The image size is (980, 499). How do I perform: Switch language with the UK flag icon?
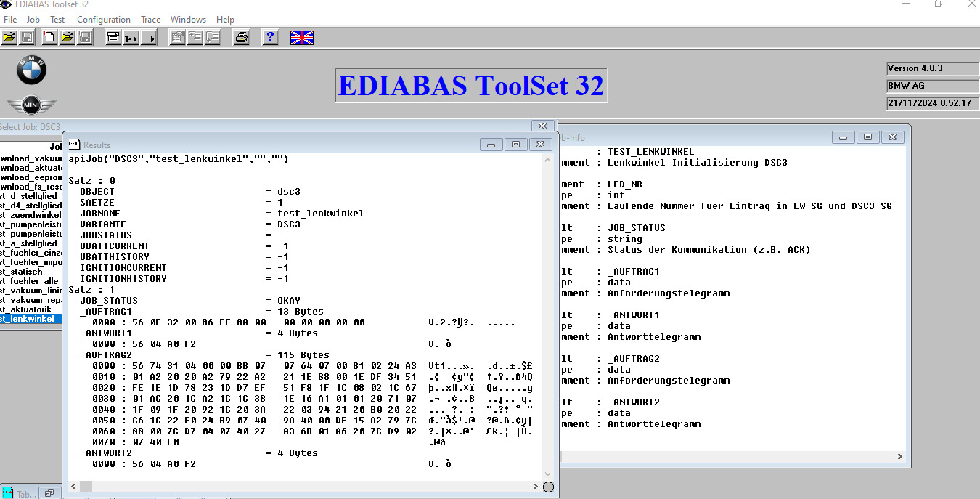pos(301,37)
